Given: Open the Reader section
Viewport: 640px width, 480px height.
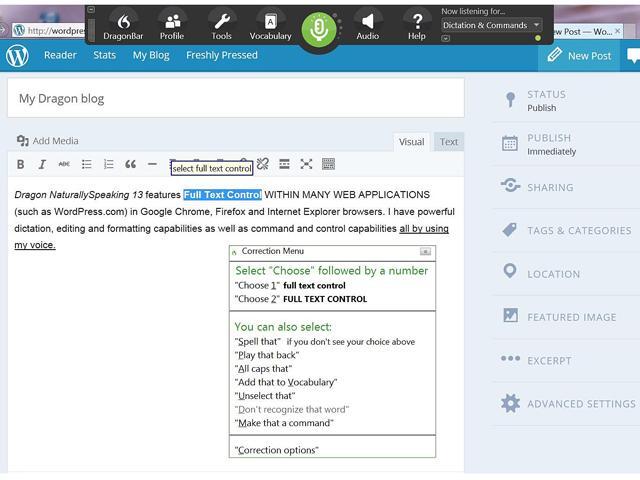Looking at the screenshot, I should pos(60,55).
